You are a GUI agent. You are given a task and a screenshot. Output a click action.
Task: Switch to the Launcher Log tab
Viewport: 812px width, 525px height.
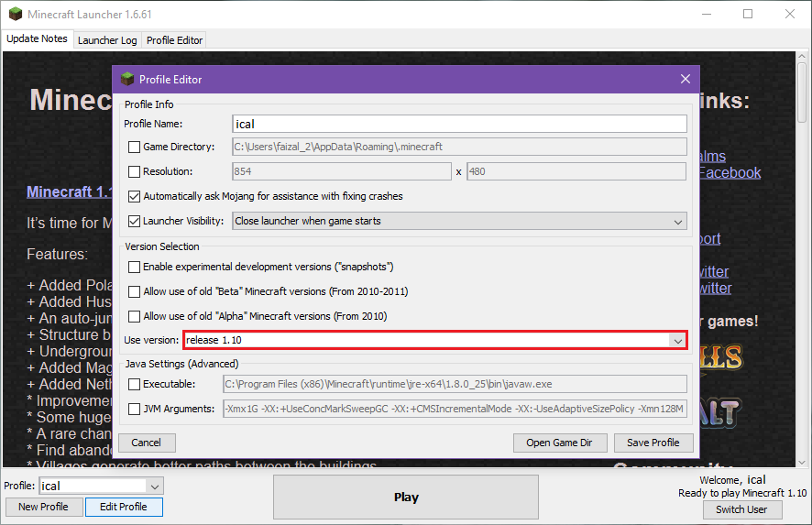coord(107,40)
